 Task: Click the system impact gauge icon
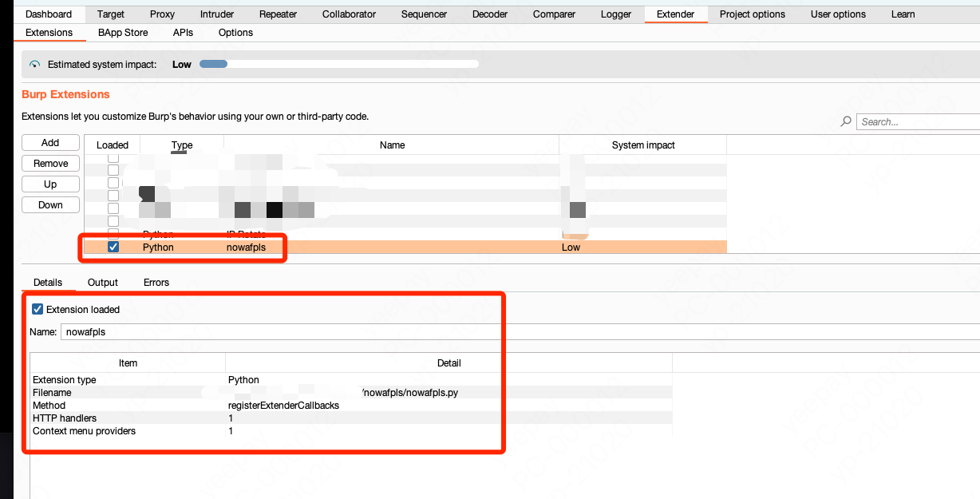pyautogui.click(x=34, y=65)
